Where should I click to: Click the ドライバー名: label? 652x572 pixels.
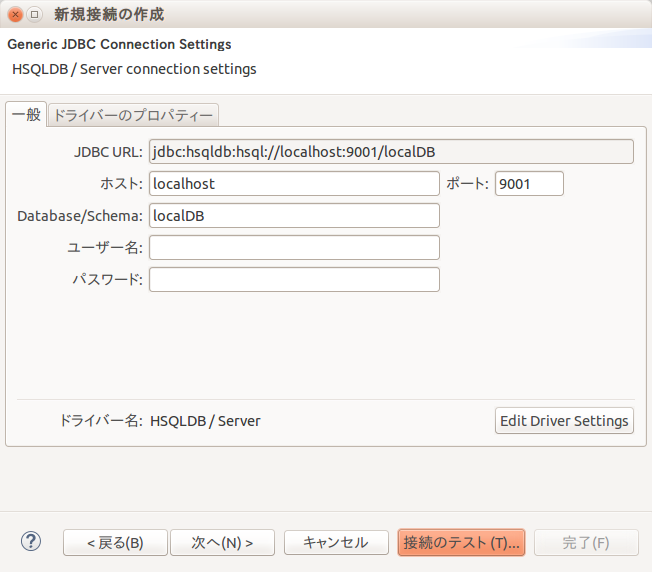(101, 421)
